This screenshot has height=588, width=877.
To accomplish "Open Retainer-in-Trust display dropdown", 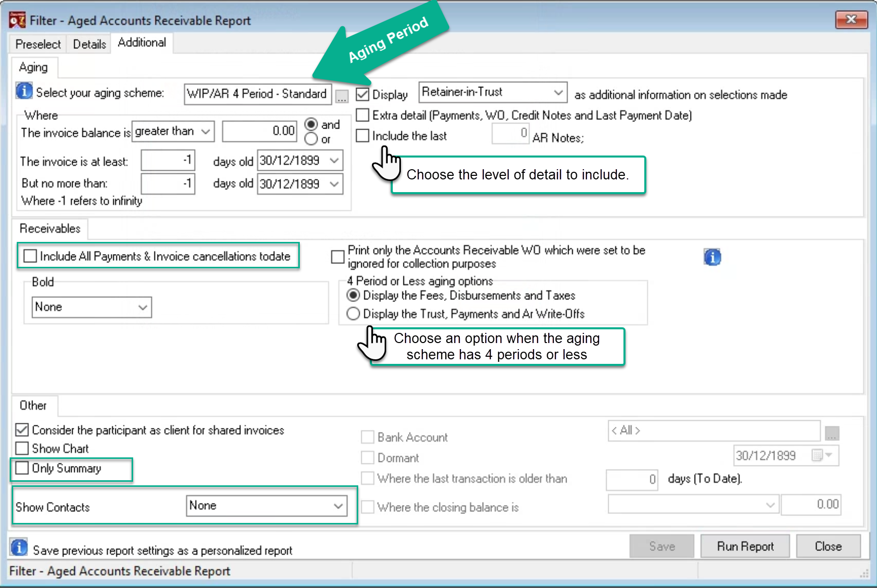I will tap(493, 92).
